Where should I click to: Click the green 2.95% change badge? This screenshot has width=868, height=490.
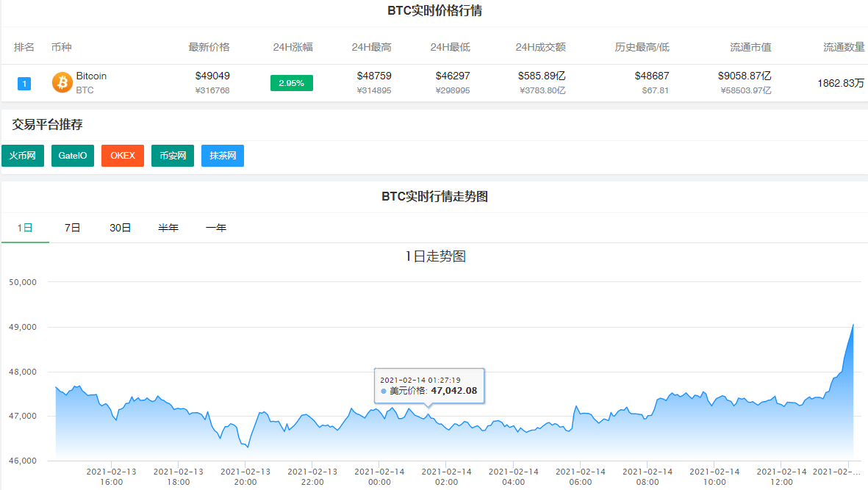pyautogui.click(x=291, y=83)
